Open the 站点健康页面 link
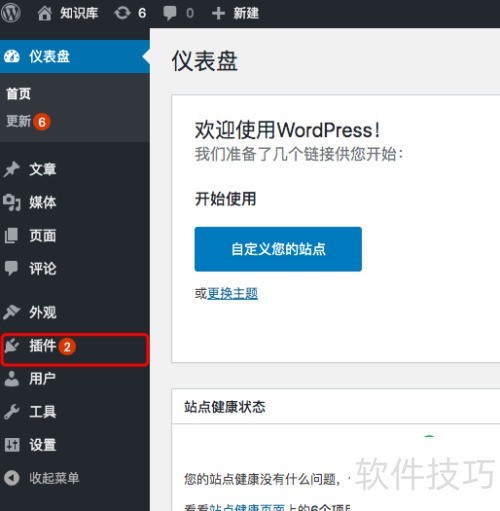 coord(247,507)
